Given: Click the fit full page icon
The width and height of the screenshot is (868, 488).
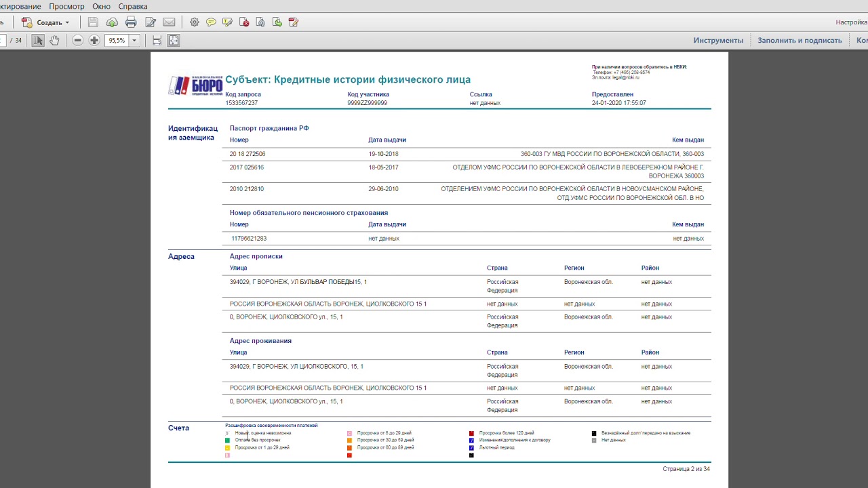Looking at the screenshot, I should coord(174,41).
